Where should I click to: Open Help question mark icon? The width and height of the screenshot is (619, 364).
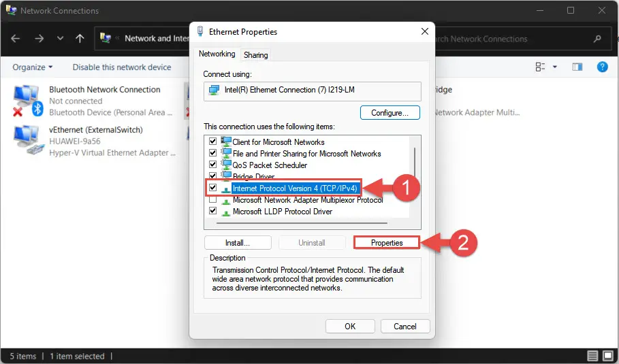coord(602,67)
